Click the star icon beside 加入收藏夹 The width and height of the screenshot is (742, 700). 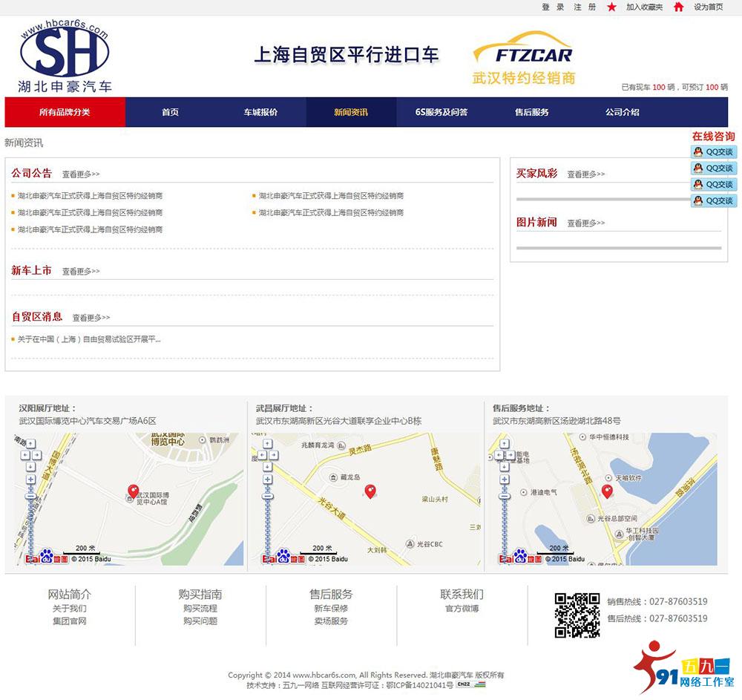coord(611,9)
